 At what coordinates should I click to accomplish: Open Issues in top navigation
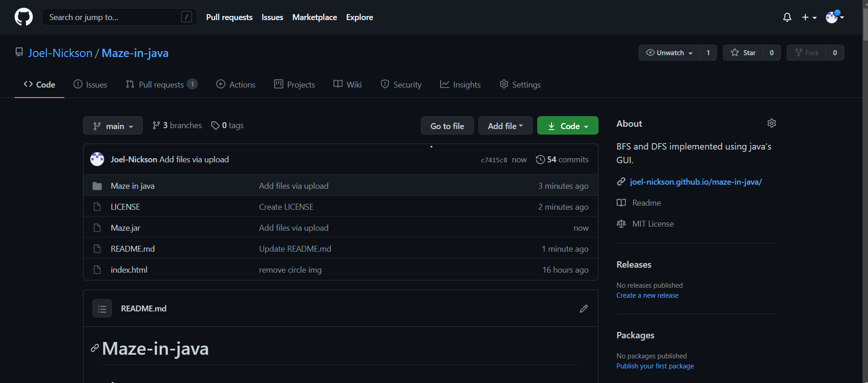click(x=272, y=17)
